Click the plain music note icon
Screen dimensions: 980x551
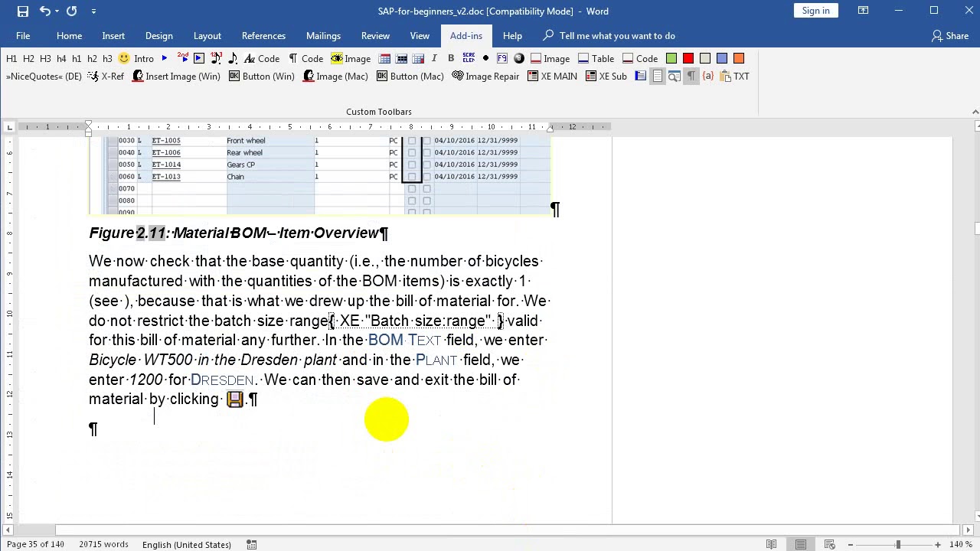tap(233, 58)
